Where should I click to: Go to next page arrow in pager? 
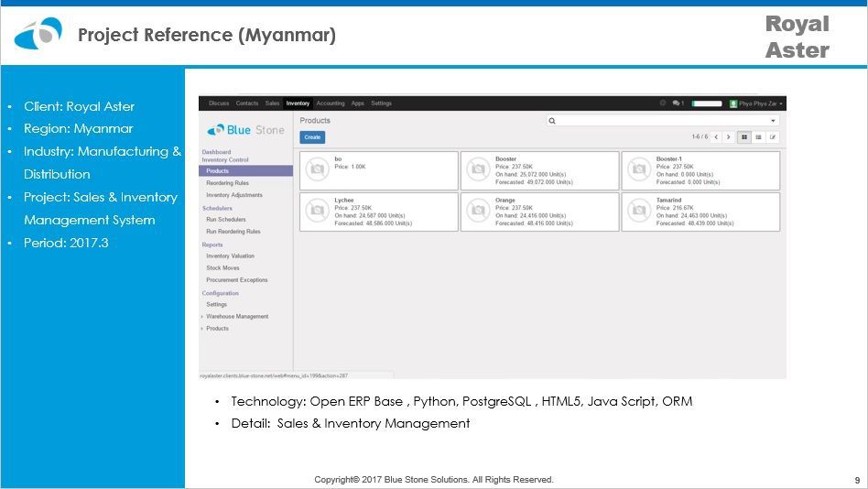(x=728, y=137)
